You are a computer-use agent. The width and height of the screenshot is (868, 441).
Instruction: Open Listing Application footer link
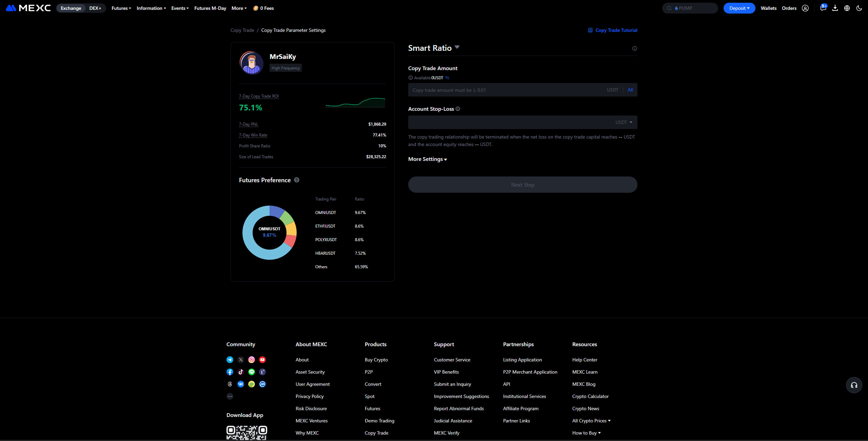522,360
